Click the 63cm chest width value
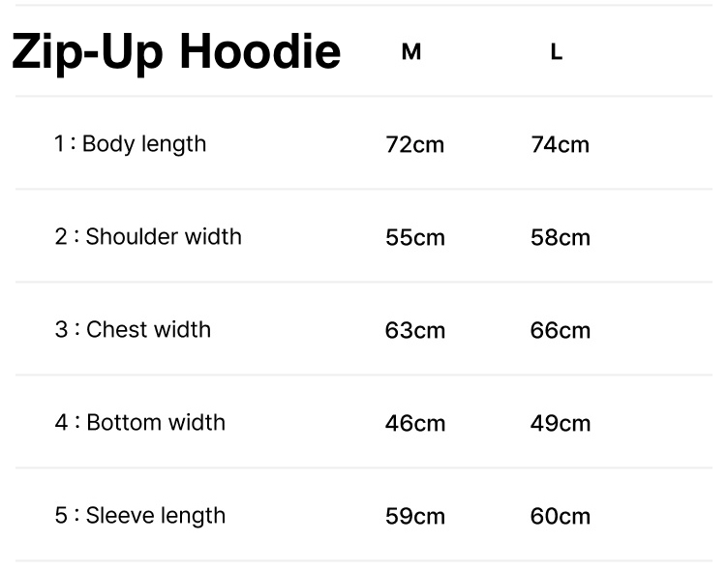The image size is (728, 573). coord(414,331)
